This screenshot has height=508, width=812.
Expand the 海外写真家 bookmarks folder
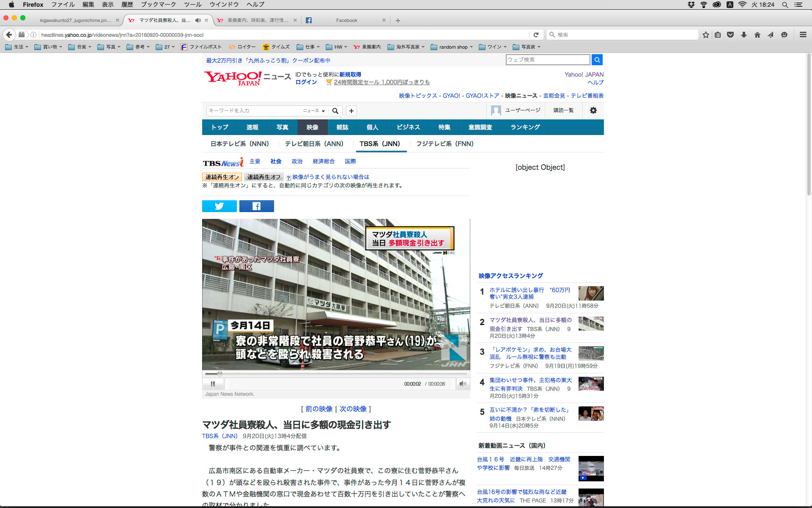[406, 47]
